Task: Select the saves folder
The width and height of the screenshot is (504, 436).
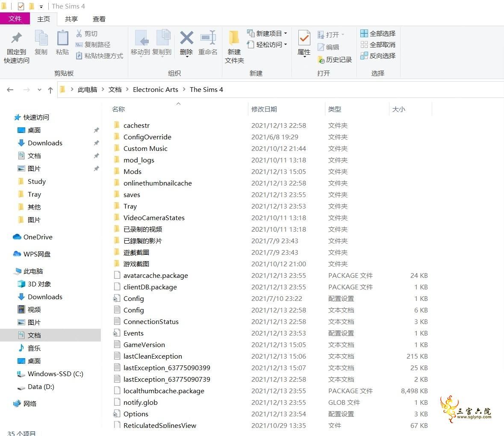Action: coord(132,195)
